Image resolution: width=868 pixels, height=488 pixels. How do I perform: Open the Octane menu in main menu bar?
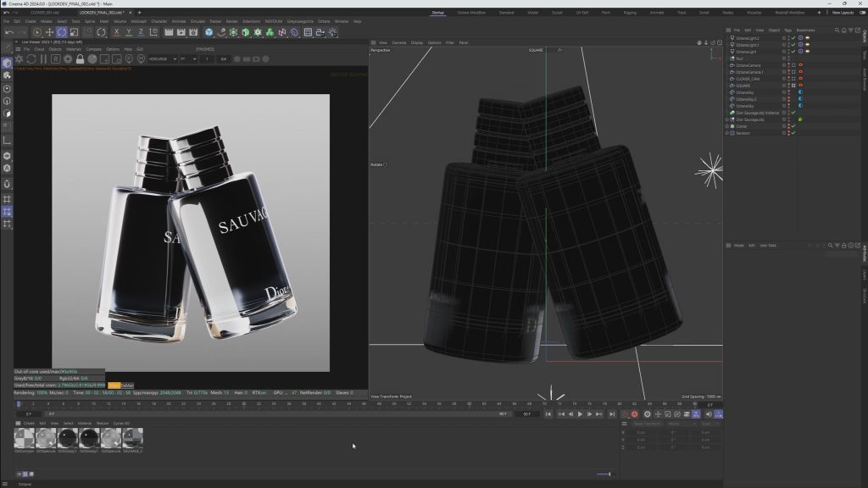tap(324, 21)
